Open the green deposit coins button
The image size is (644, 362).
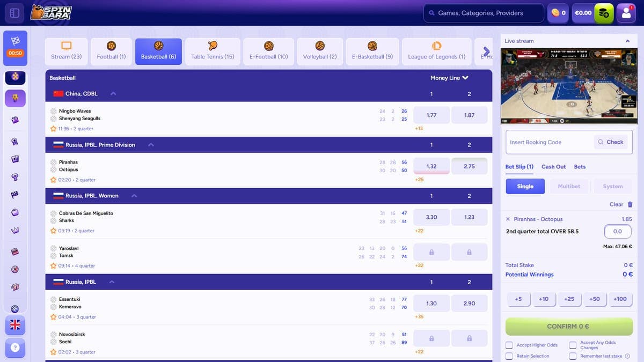click(x=604, y=13)
